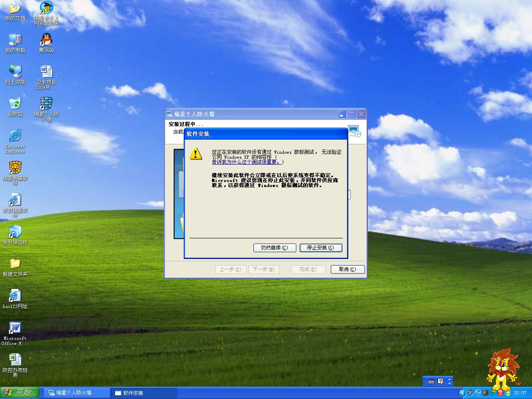Click the green umbrella tray icon
This screenshot has width=532, height=399.
(x=493, y=393)
